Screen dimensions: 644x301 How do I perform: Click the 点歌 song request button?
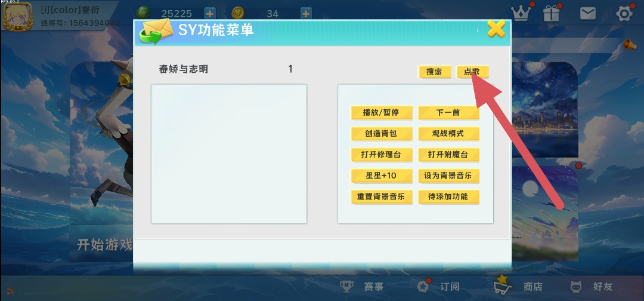pos(472,72)
